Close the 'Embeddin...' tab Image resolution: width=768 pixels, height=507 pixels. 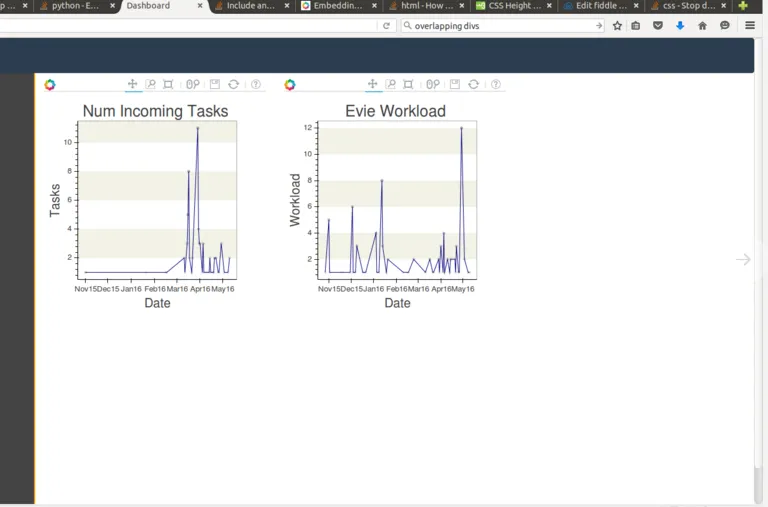click(374, 6)
